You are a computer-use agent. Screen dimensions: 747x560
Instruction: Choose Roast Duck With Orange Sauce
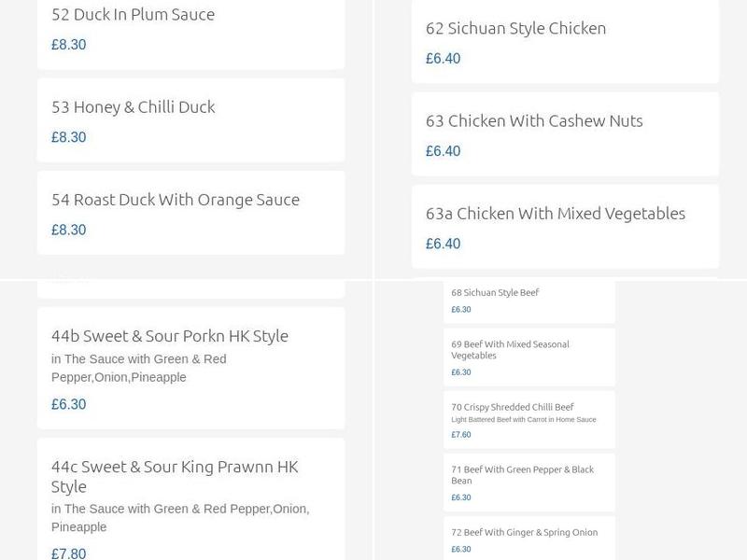(175, 199)
